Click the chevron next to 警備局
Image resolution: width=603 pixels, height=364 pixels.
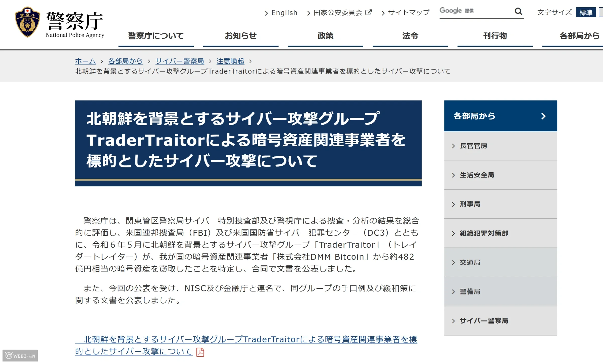click(x=454, y=291)
